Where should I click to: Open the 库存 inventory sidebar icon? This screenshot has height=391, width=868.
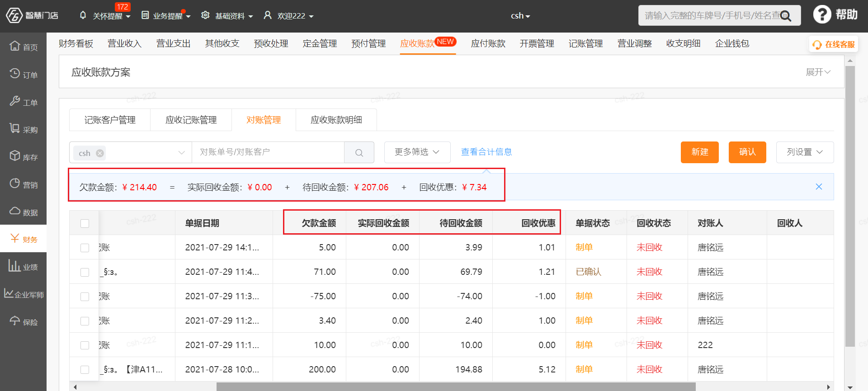pos(15,156)
